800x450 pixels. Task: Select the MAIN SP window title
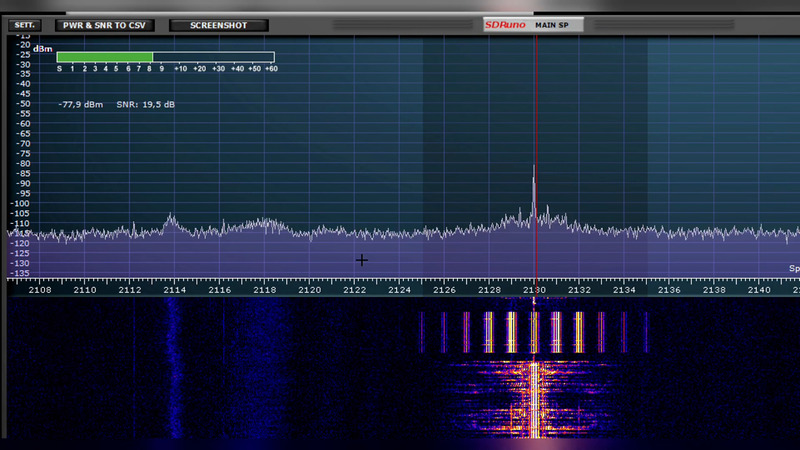[552, 24]
